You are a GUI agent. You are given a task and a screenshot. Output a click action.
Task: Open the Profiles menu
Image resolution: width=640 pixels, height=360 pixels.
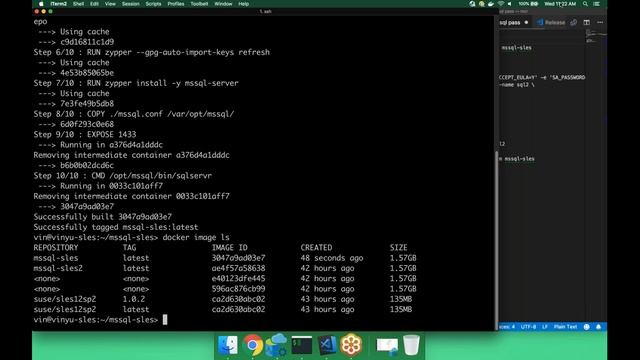(x=176, y=4)
